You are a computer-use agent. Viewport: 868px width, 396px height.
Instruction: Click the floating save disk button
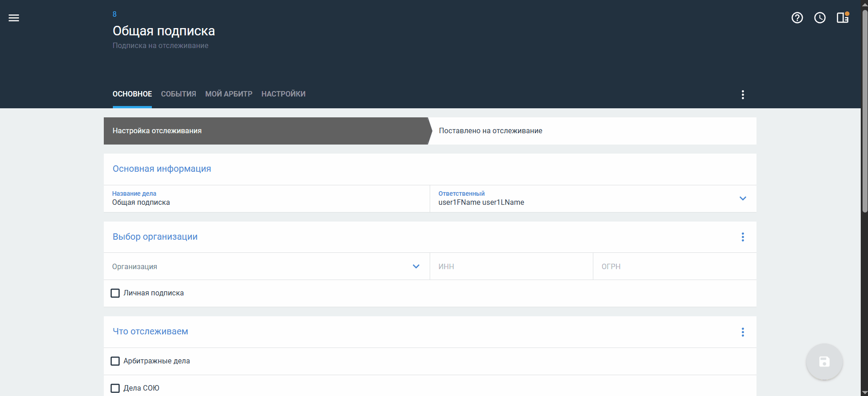824,362
